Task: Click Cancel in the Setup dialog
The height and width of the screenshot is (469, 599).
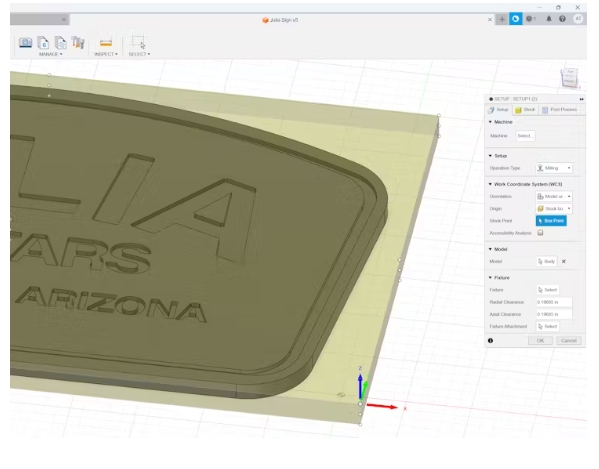Action: (569, 341)
